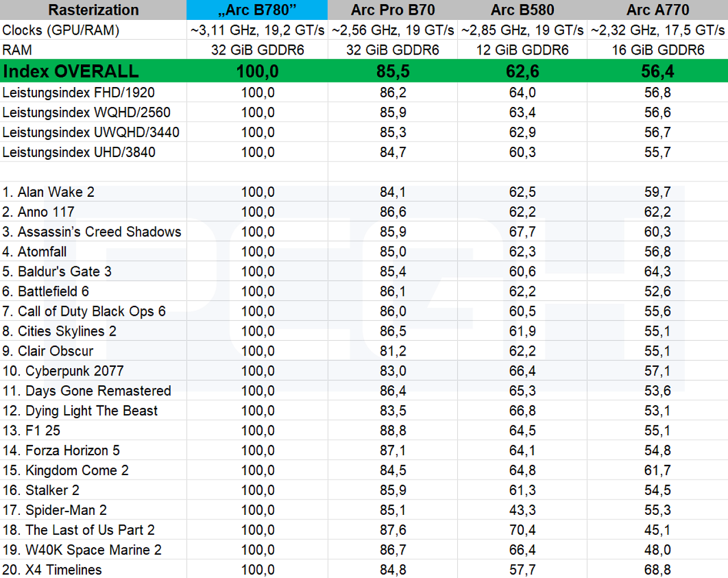728x578 pixels.
Task: Select clock value "~2,32 GHz, 17,5 GT/s"
Action: pos(657,30)
